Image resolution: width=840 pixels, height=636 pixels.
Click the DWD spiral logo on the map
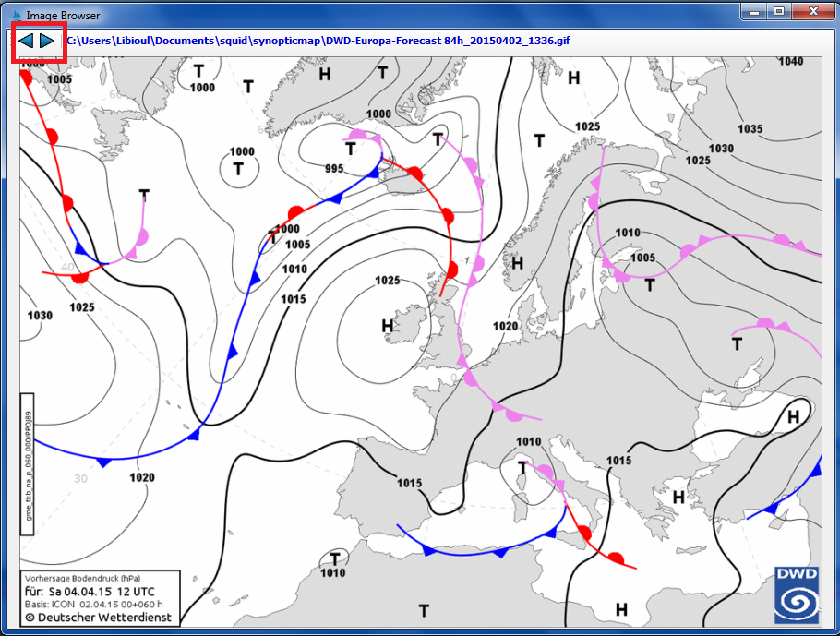[795, 594]
